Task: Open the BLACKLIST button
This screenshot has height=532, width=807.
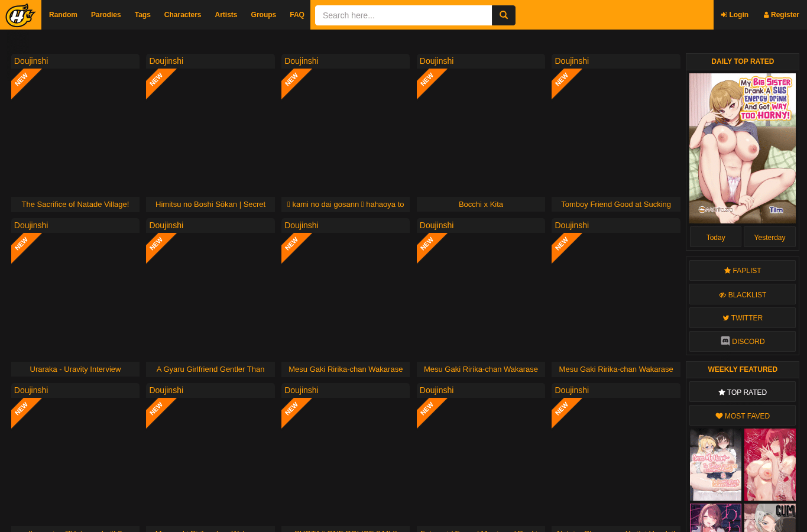Action: pyautogui.click(x=743, y=294)
